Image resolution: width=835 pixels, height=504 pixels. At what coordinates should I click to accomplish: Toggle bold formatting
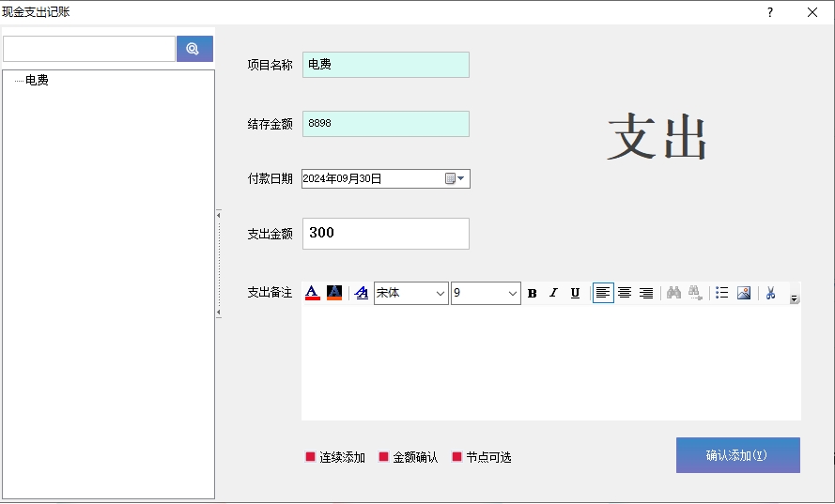(x=532, y=293)
